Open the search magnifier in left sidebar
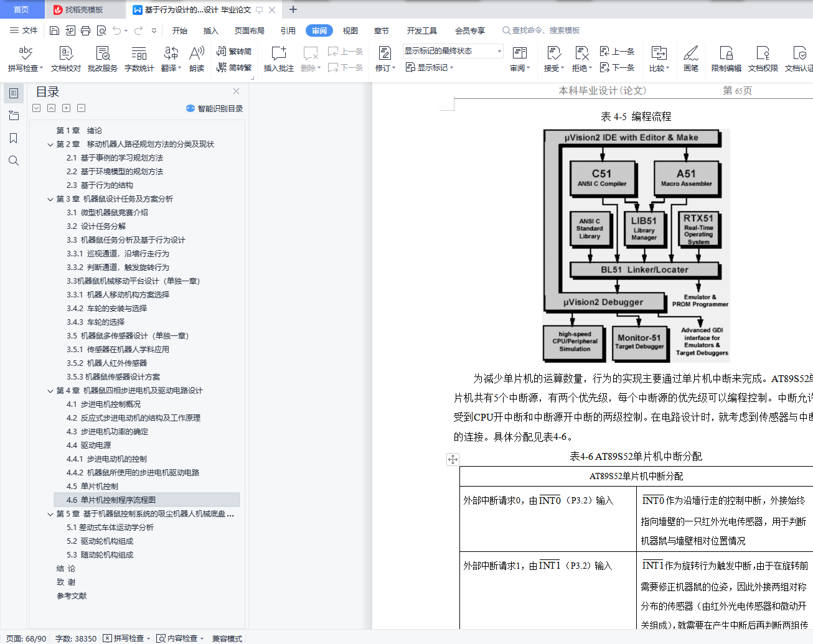The image size is (813, 644). click(14, 161)
